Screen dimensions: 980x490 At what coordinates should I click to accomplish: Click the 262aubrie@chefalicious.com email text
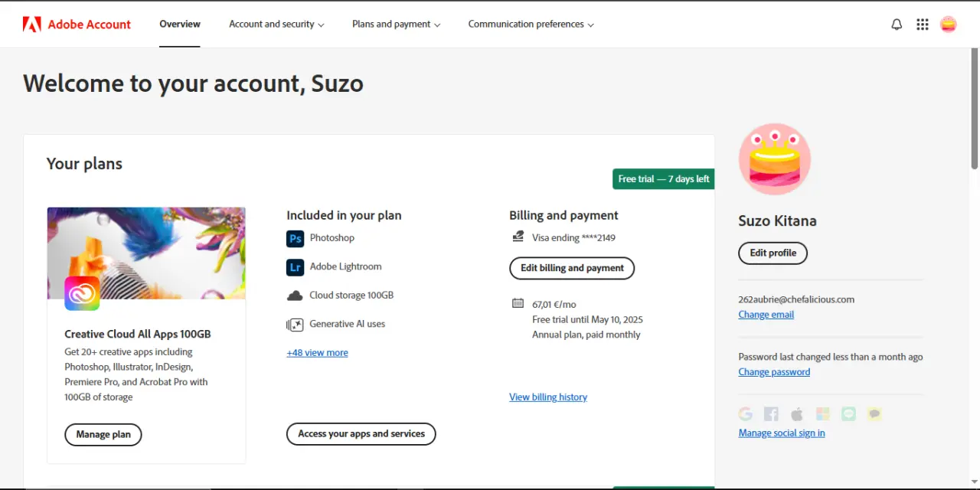pyautogui.click(x=796, y=300)
